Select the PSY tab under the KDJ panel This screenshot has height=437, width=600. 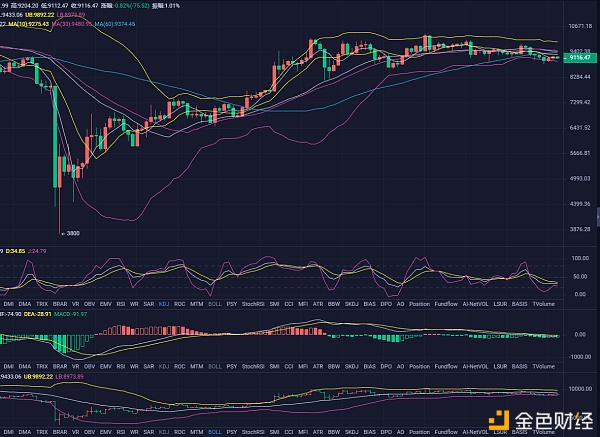pos(232,304)
